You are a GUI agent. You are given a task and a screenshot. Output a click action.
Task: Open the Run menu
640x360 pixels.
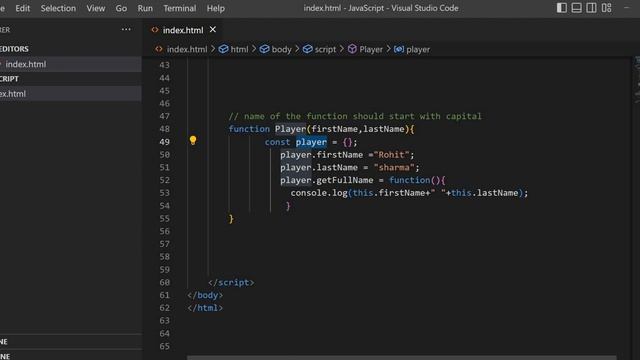coord(145,8)
